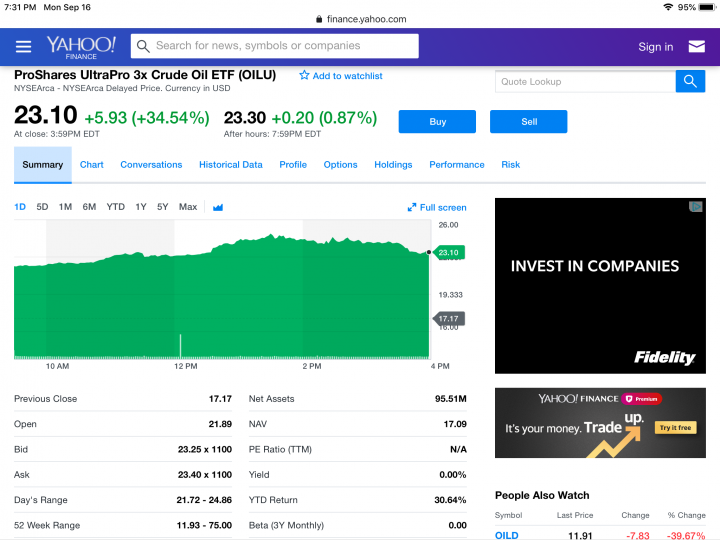The width and height of the screenshot is (720, 540).
Task: Click the PE Ratio (TTM) label
Action: [280, 450]
